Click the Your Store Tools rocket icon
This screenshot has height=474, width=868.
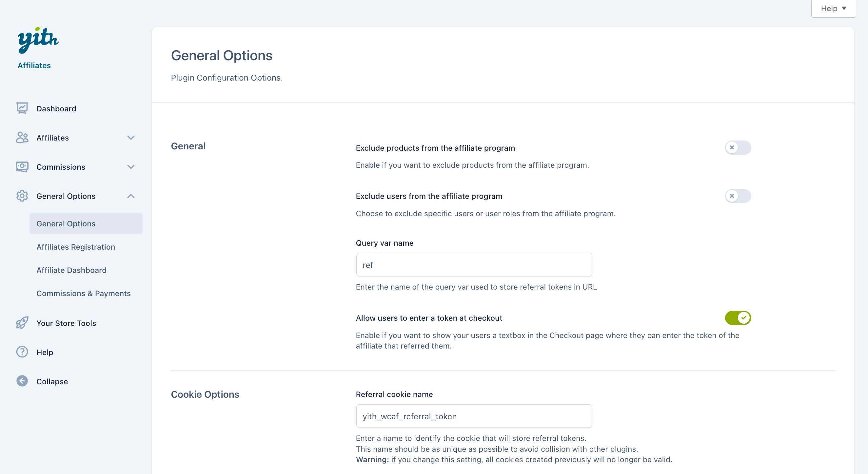click(22, 323)
